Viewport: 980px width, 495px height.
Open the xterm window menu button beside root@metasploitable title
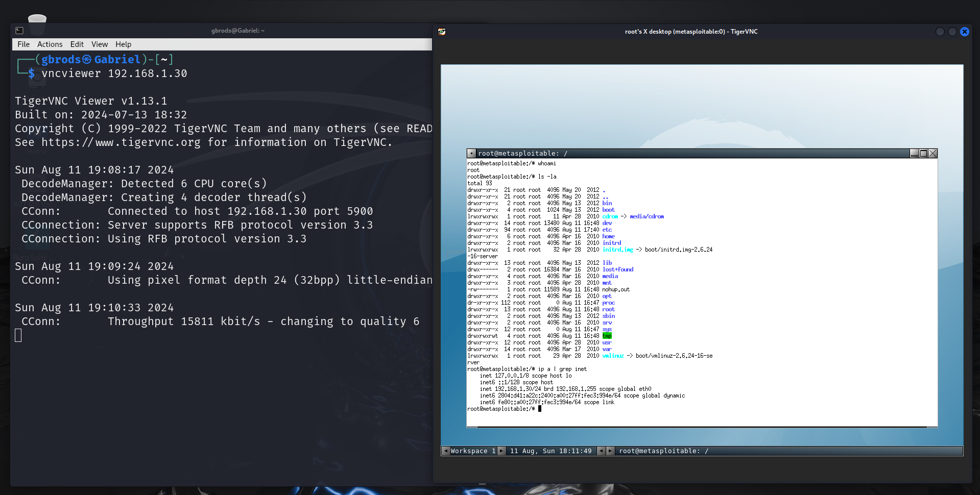coord(472,154)
